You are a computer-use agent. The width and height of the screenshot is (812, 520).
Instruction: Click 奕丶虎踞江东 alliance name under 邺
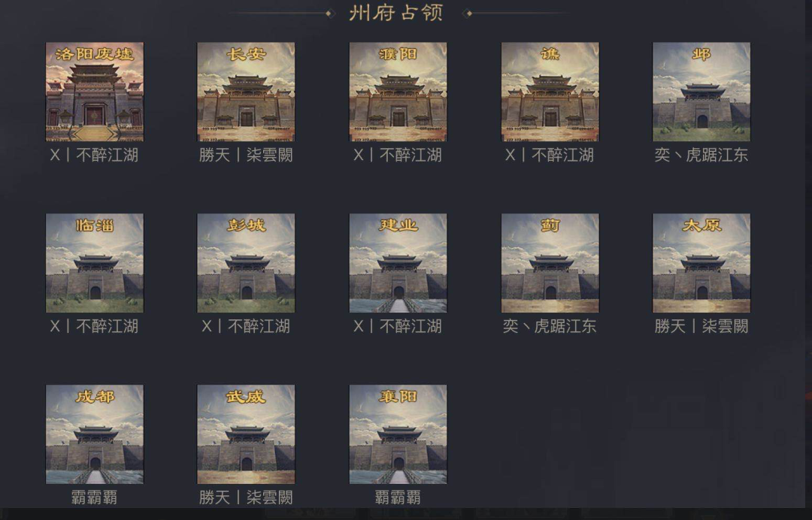click(x=701, y=155)
